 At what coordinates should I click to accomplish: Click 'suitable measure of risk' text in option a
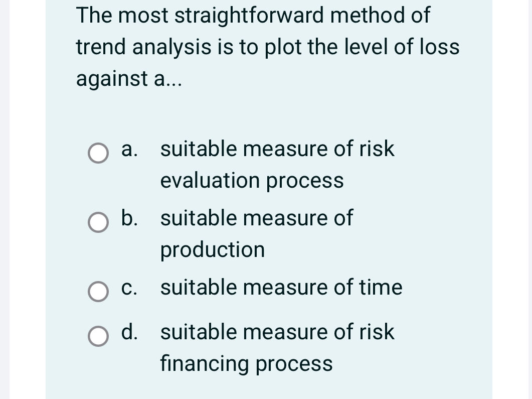coord(277,149)
